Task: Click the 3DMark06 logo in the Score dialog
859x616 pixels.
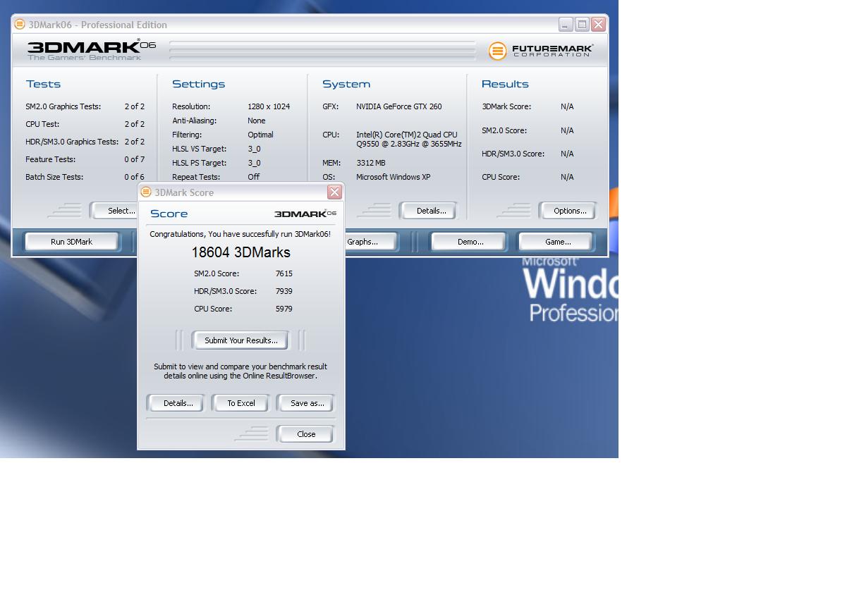Action: point(305,214)
